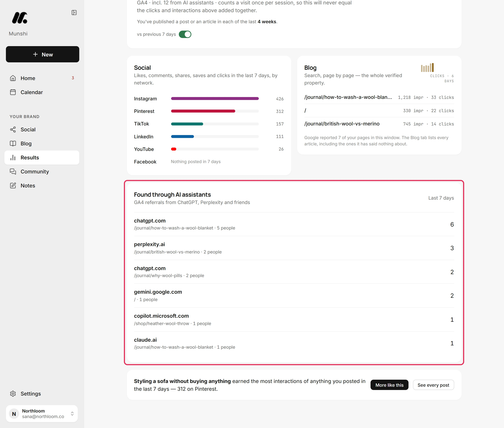Open the how-to-wash-a-wool-blanket blog row
This screenshot has height=428, width=504.
point(379,97)
